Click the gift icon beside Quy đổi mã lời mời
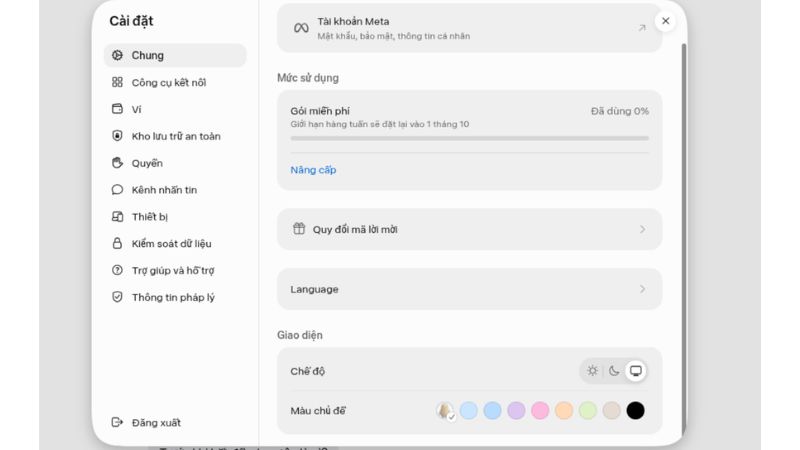 (299, 229)
